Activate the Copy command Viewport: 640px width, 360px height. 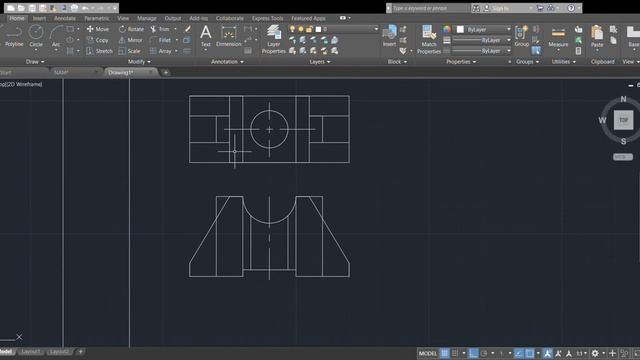(x=98, y=40)
